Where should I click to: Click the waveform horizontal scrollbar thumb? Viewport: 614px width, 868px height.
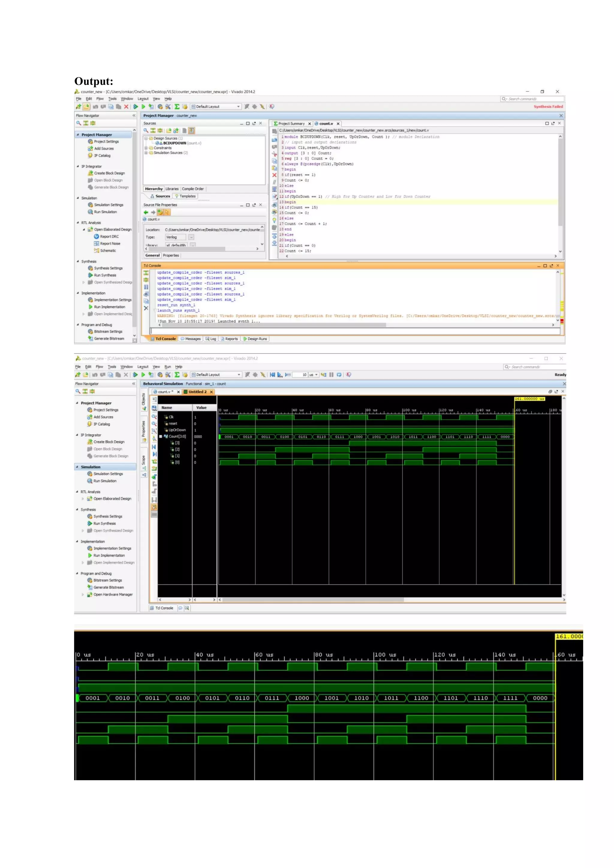313,599
